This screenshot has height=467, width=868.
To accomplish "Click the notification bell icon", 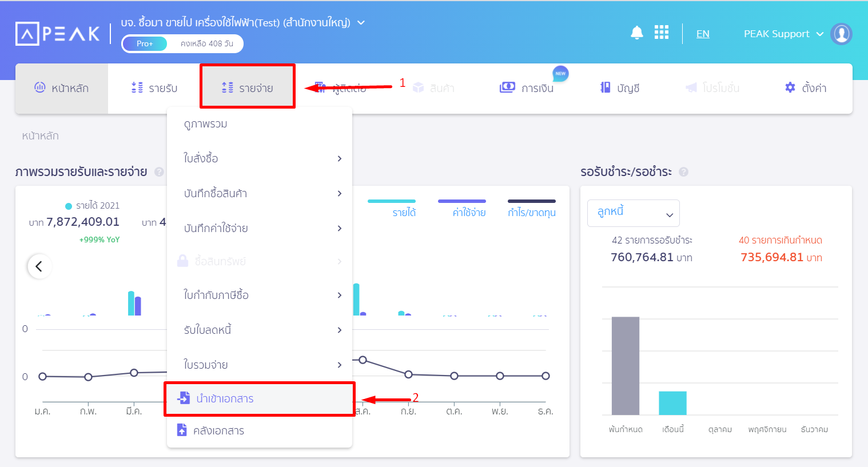I will click(x=636, y=33).
